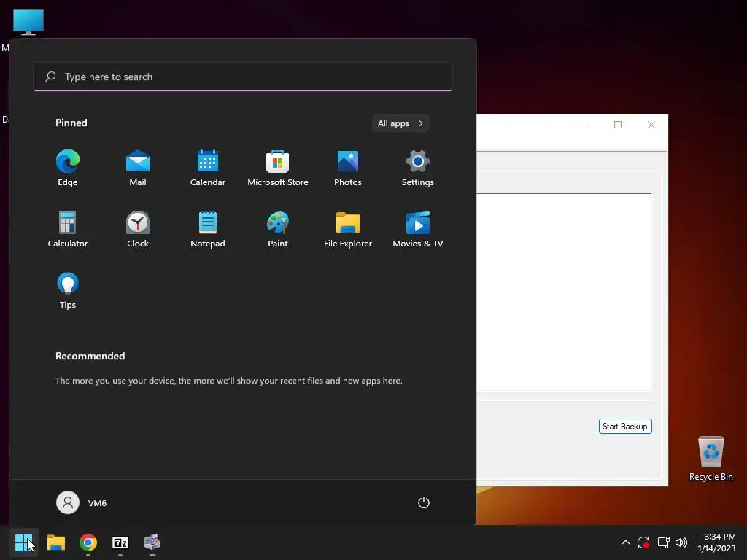Open Movies & TV app
Viewport: 747px width, 560px height.
418,230
